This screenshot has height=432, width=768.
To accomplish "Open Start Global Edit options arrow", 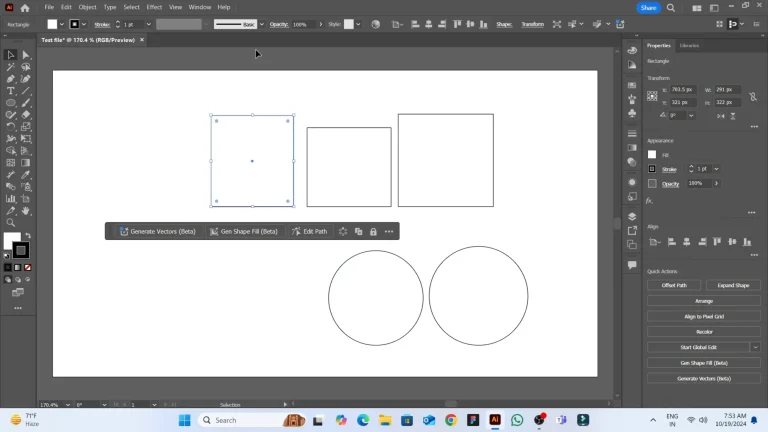I will pos(755,347).
